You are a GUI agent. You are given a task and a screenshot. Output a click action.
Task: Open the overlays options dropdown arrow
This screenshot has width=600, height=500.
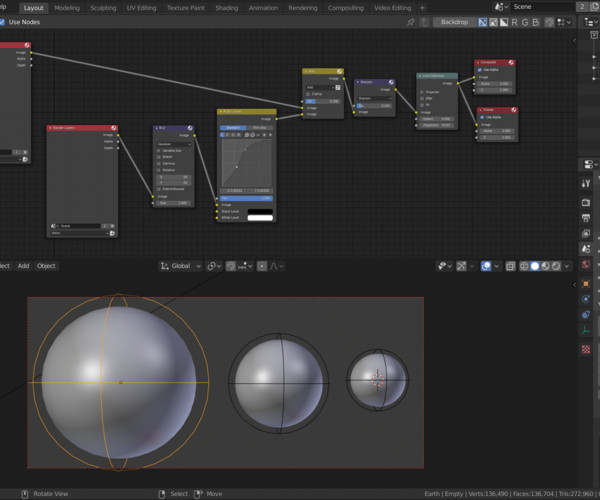tap(496, 266)
